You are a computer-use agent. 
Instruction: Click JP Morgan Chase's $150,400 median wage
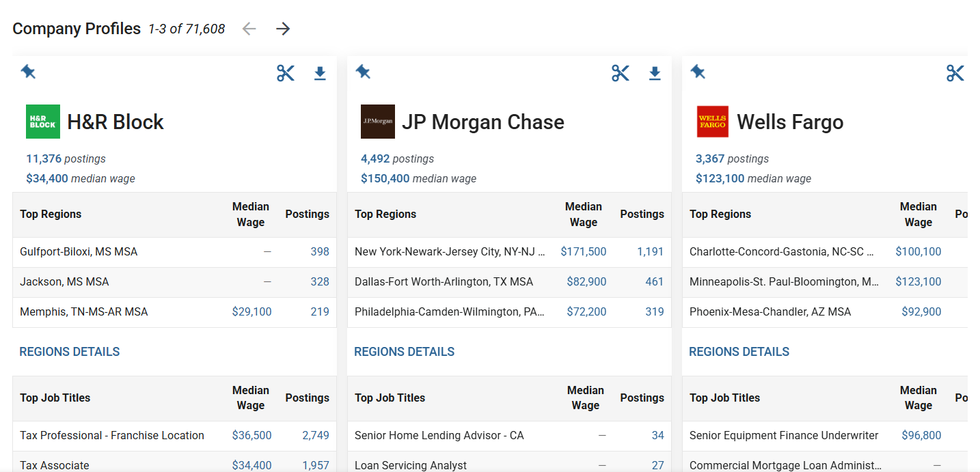pos(385,178)
